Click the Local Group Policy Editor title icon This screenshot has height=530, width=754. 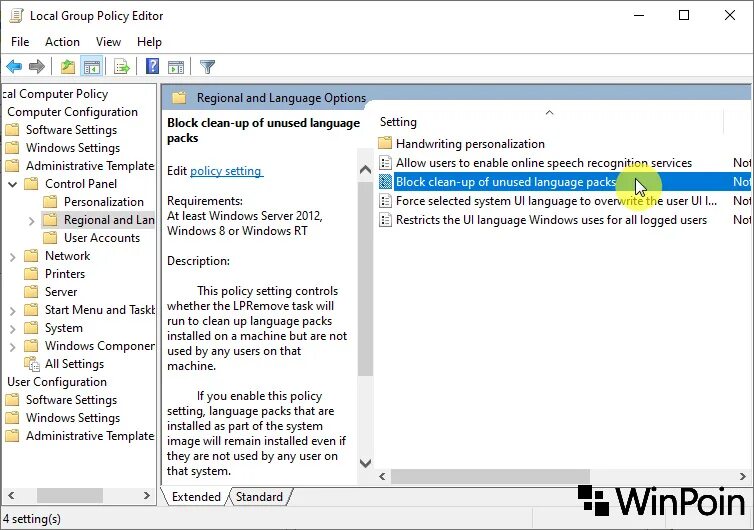tap(16, 16)
